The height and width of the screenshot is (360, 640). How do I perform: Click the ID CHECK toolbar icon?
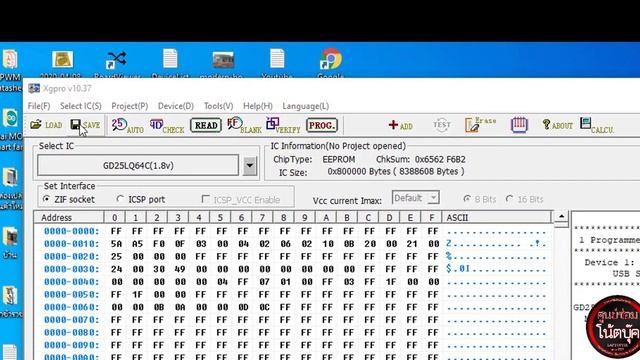pos(167,125)
